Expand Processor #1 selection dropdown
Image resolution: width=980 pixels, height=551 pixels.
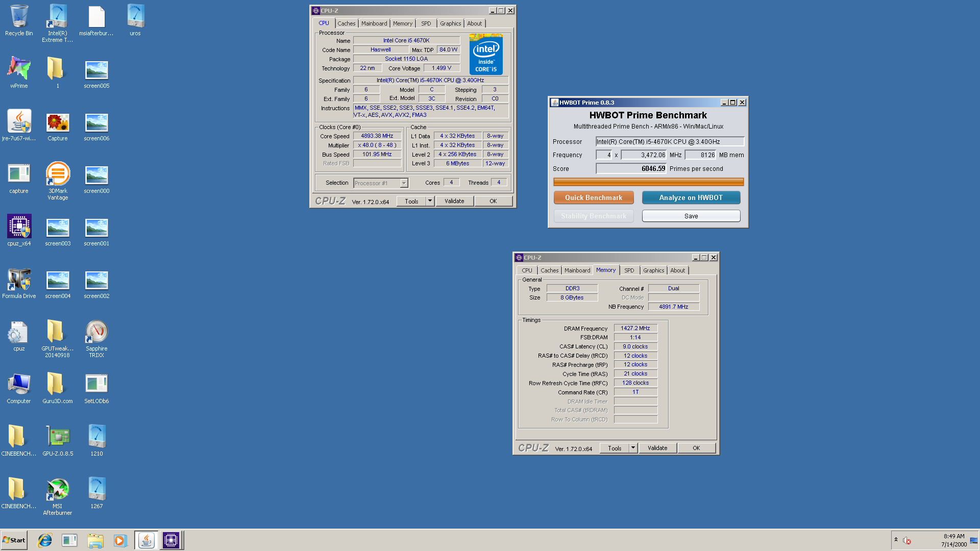point(404,183)
